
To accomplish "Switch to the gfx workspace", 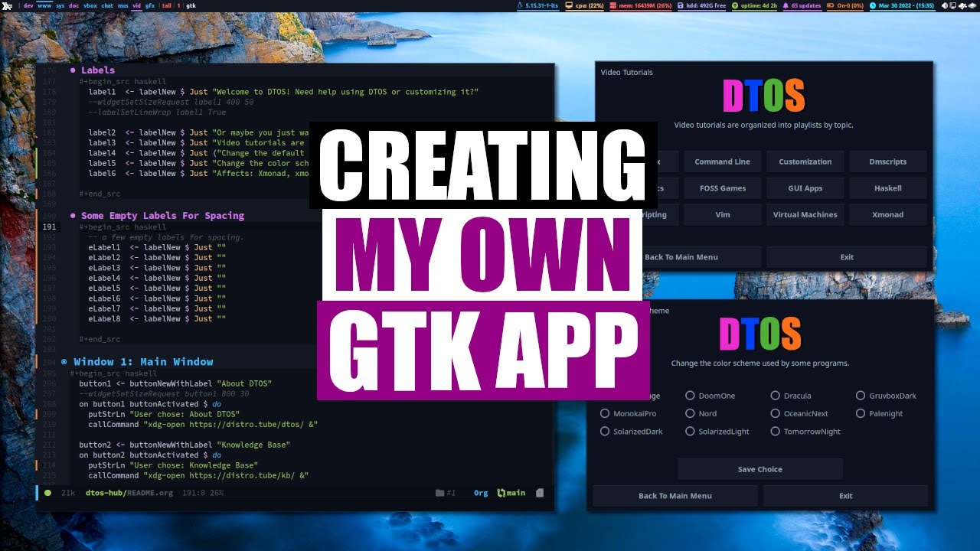I will pyautogui.click(x=150, y=5).
